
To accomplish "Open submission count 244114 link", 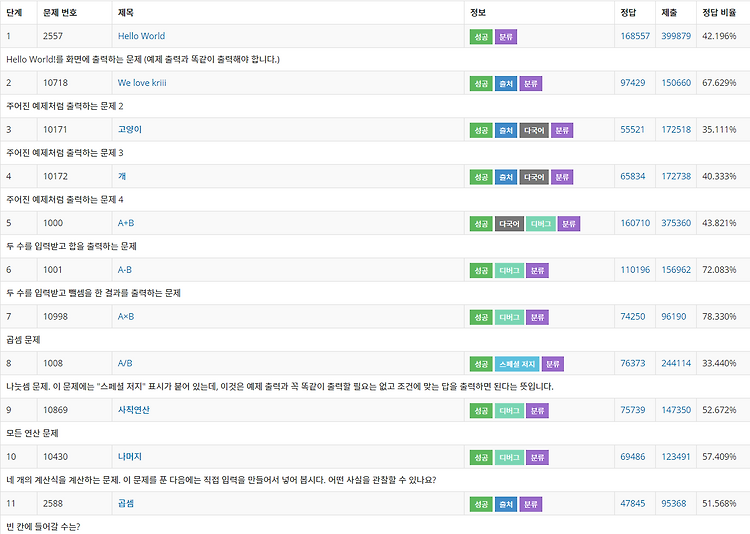I will click(676, 364).
